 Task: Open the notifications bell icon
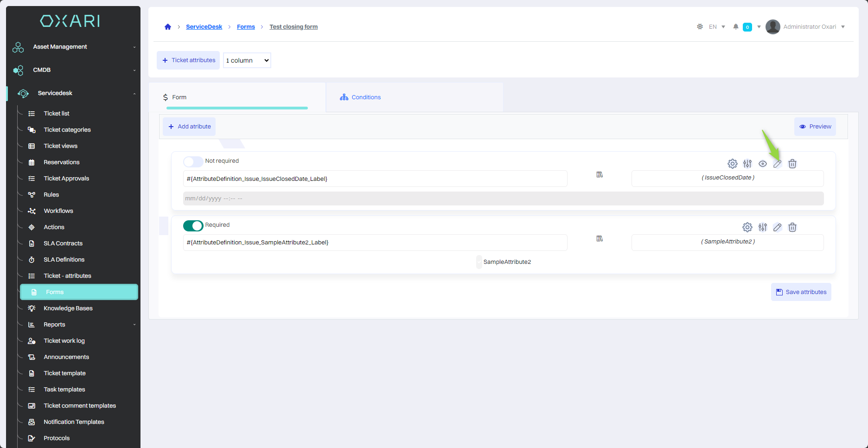pyautogui.click(x=735, y=27)
